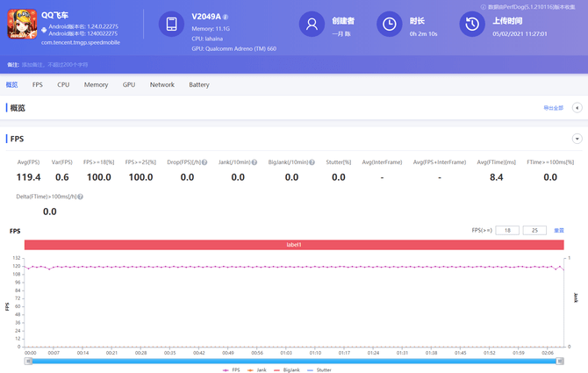
Task: Click the device phone icon
Action: 171,24
